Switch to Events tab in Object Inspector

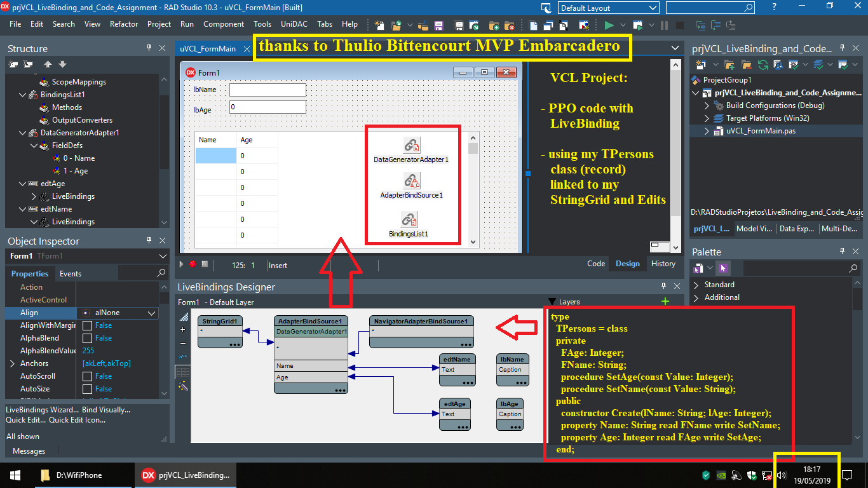(x=71, y=274)
